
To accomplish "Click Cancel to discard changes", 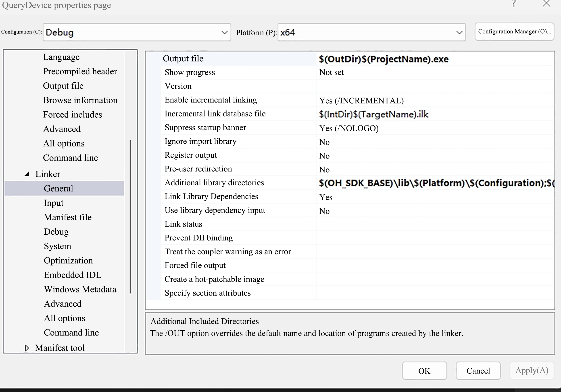I will point(478,371).
